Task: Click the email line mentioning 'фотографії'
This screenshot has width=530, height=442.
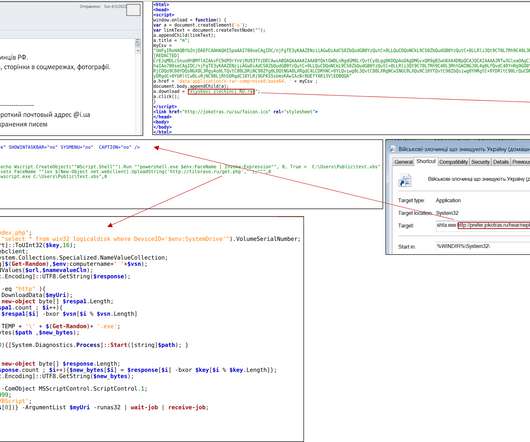Action: [x=55, y=67]
